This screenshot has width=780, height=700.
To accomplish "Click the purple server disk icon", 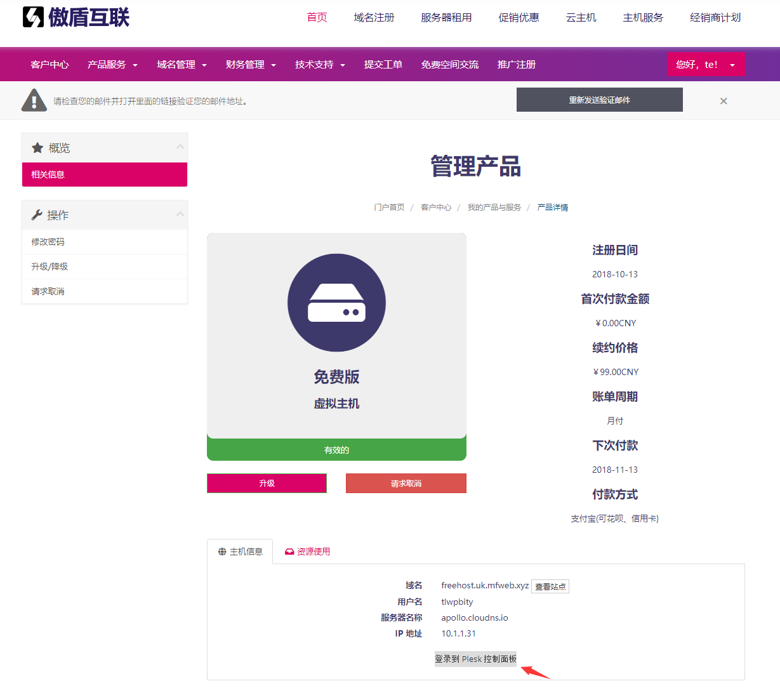I will [336, 303].
